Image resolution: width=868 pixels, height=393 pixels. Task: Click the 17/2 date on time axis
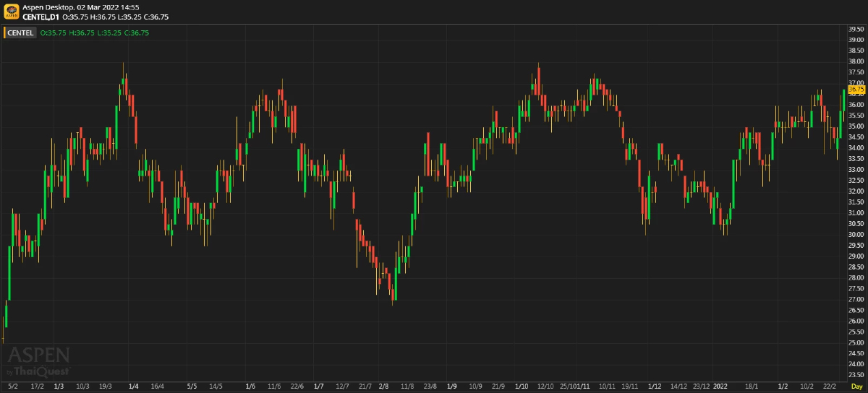38,386
